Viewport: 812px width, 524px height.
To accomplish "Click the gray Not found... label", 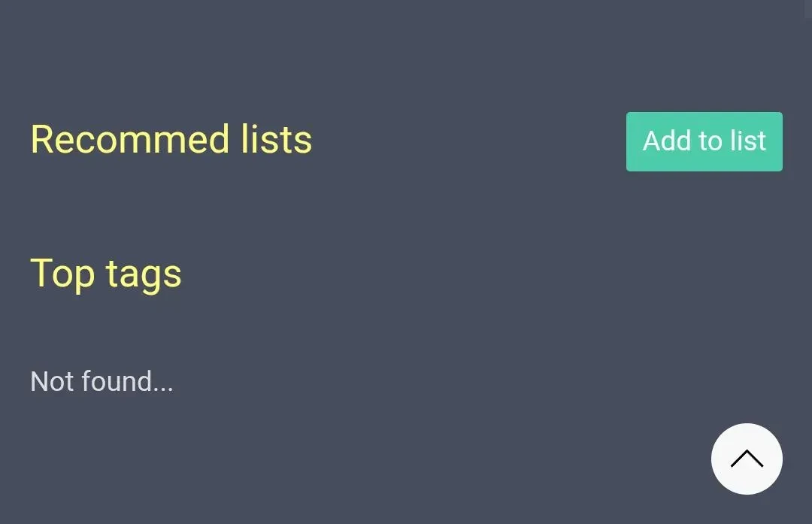I will [102, 381].
